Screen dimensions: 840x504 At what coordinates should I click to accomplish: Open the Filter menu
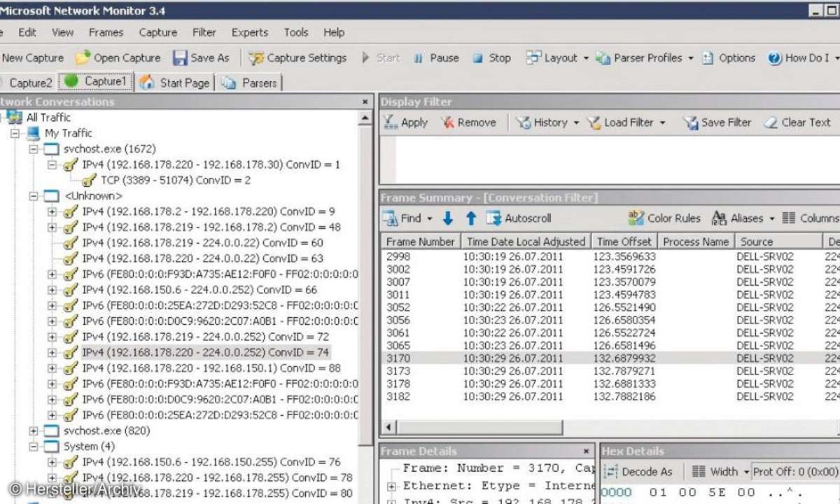point(204,32)
